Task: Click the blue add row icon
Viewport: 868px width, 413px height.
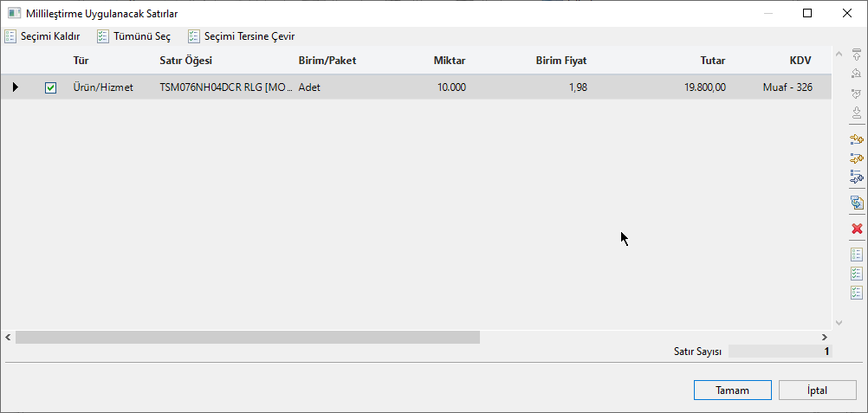Action: point(857,177)
